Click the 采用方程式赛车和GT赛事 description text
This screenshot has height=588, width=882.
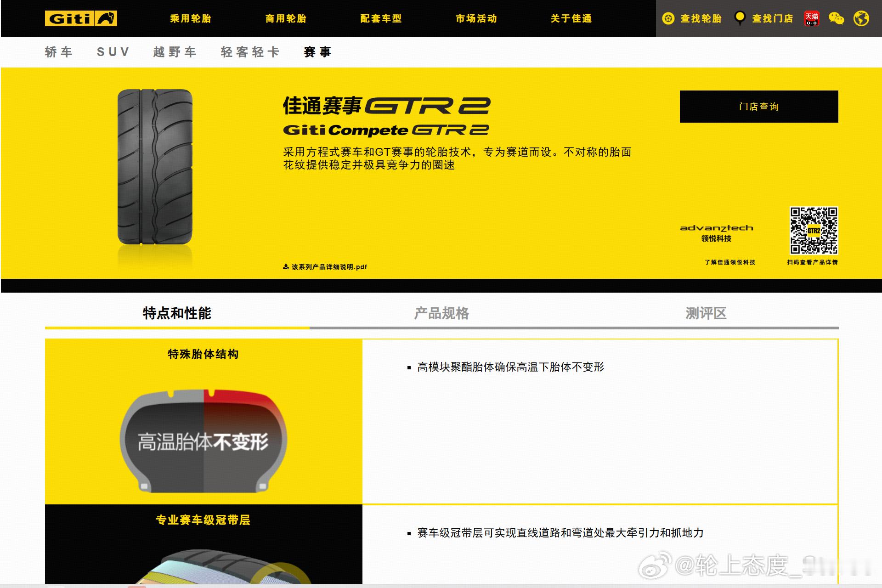[x=458, y=158]
